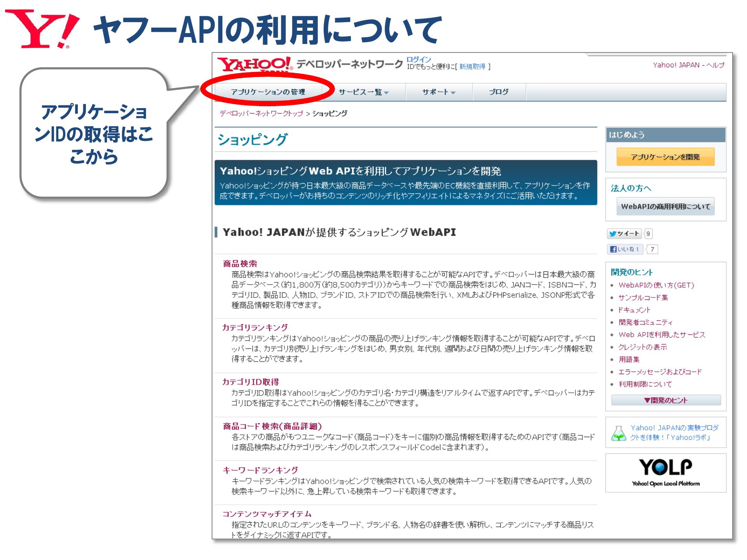Viewport: 747px width, 560px height.
Task: Click the 開発のヒント sidebar heading
Action: [x=631, y=272]
